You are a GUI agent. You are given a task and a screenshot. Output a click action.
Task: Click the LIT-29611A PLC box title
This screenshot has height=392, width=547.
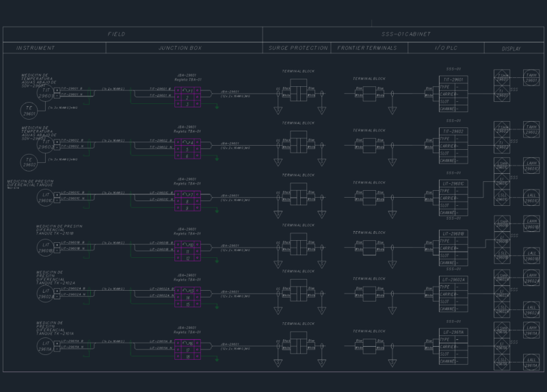453,332
